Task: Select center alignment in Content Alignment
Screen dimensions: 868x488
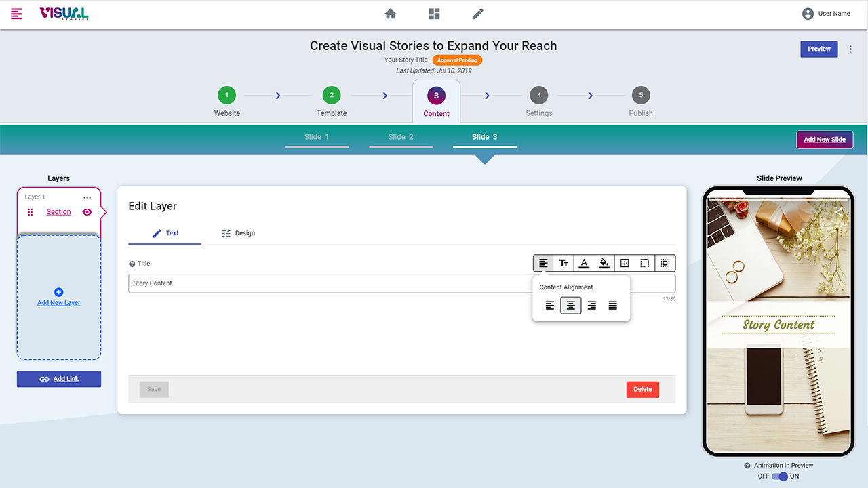Action: tap(571, 306)
